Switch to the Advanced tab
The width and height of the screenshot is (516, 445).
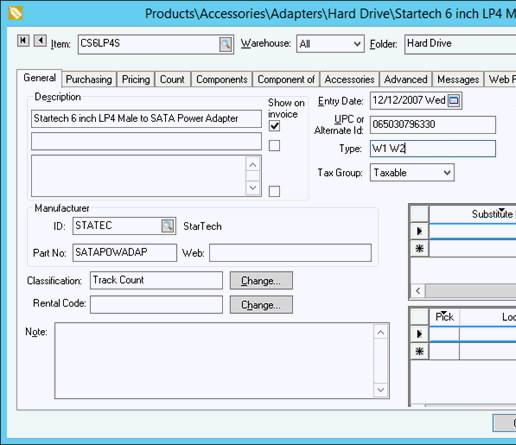coord(406,80)
